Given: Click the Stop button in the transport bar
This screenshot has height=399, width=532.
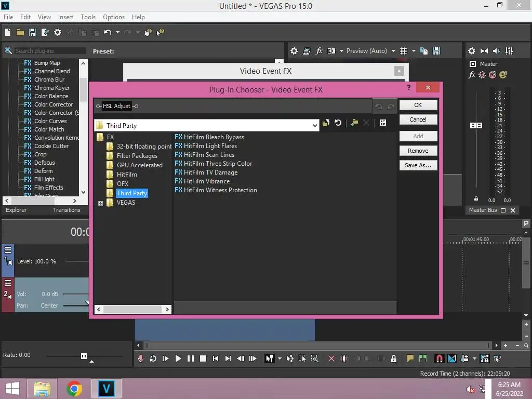Looking at the screenshot, I should coord(203,358).
